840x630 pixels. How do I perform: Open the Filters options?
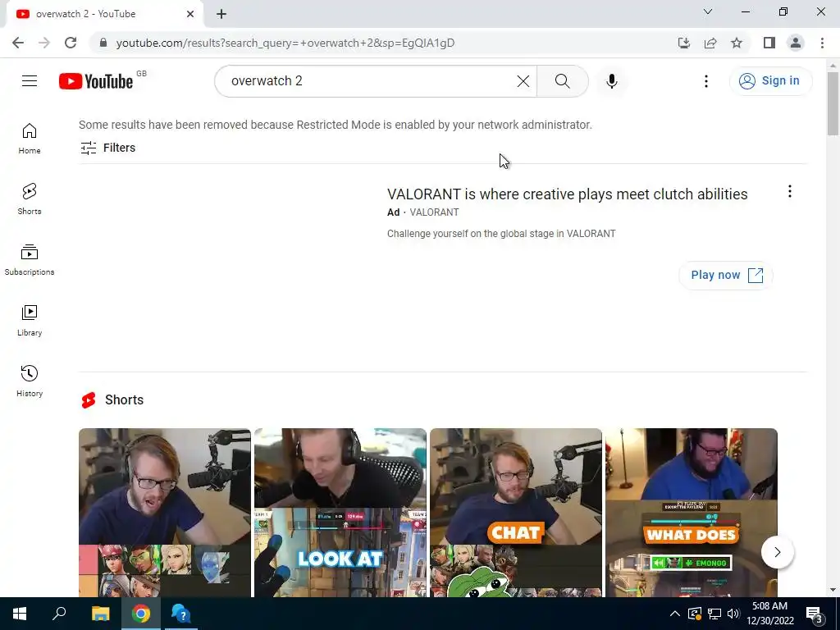tap(107, 148)
